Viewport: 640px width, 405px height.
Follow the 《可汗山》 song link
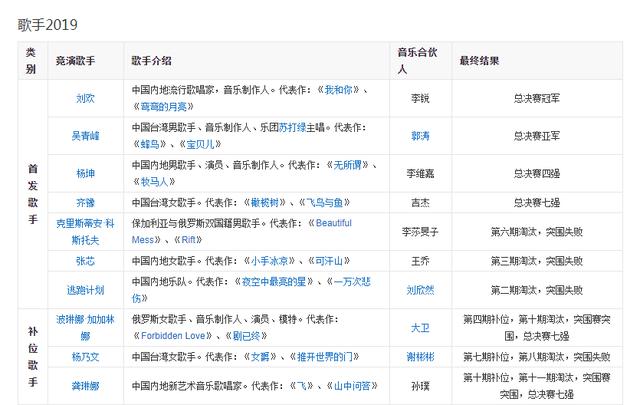click(x=329, y=261)
